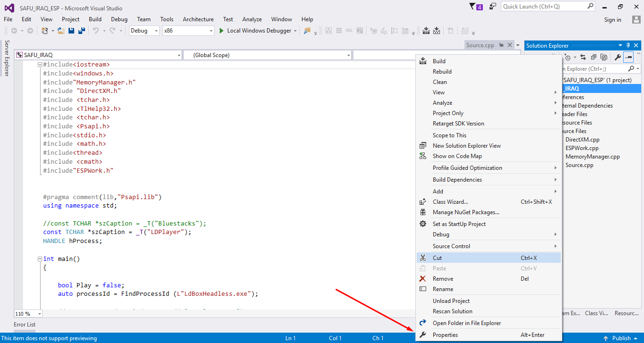Image resolution: width=644 pixels, height=343 pixels.
Task: Choose Manage NuGet Packages...
Action: pyautogui.click(x=489, y=212)
